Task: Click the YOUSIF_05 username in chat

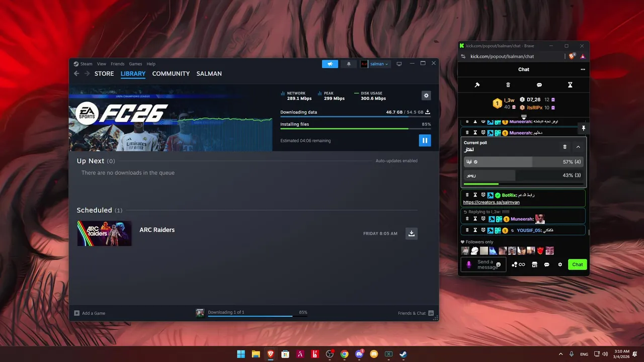Action: (x=528, y=230)
